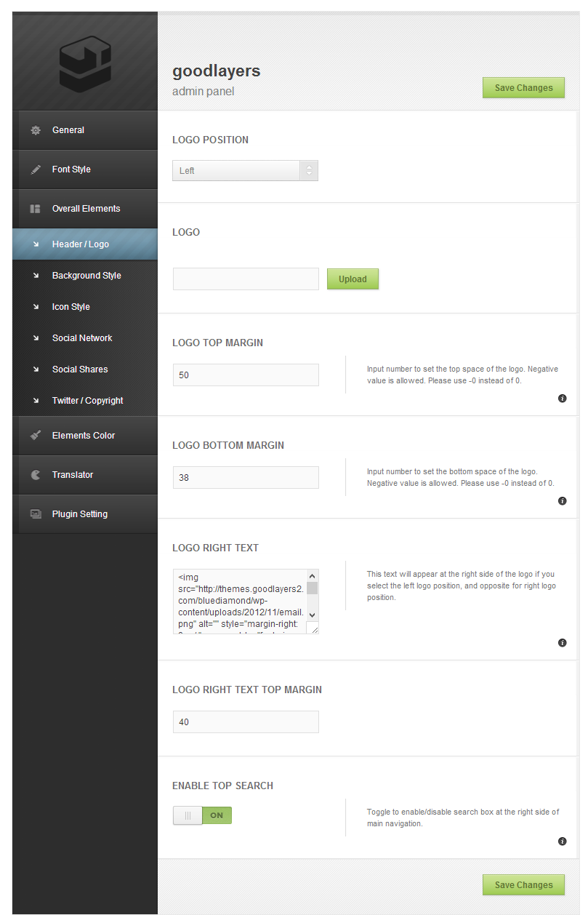The width and height of the screenshot is (588, 915).
Task: Click the Logo Top Margin input field
Action: [x=246, y=375]
